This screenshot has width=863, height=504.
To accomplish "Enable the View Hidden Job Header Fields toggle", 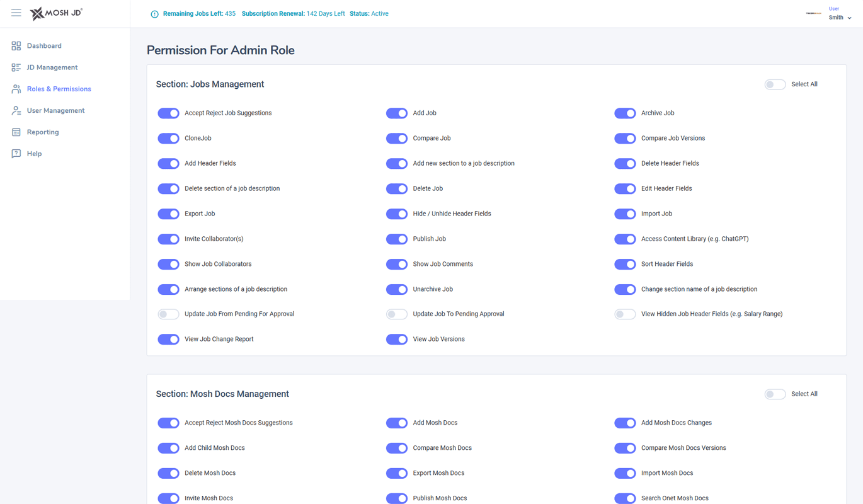I will [625, 314].
